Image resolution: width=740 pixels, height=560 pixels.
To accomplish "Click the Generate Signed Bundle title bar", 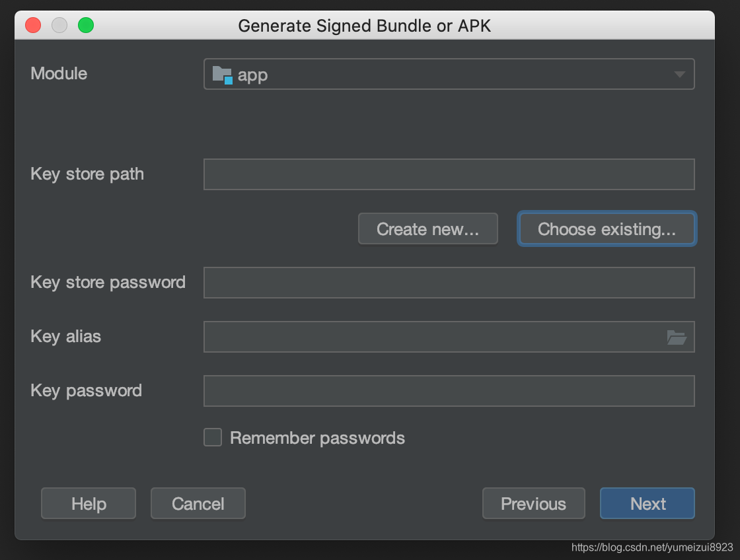I will [x=364, y=26].
